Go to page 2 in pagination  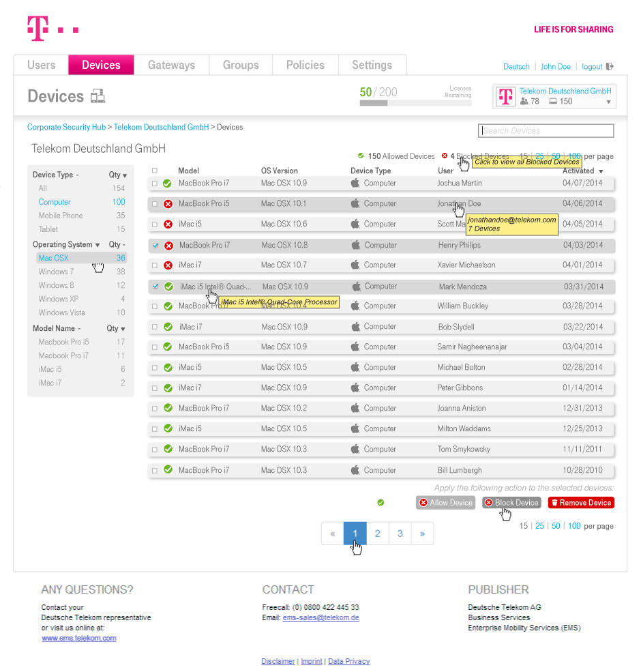coord(378,534)
